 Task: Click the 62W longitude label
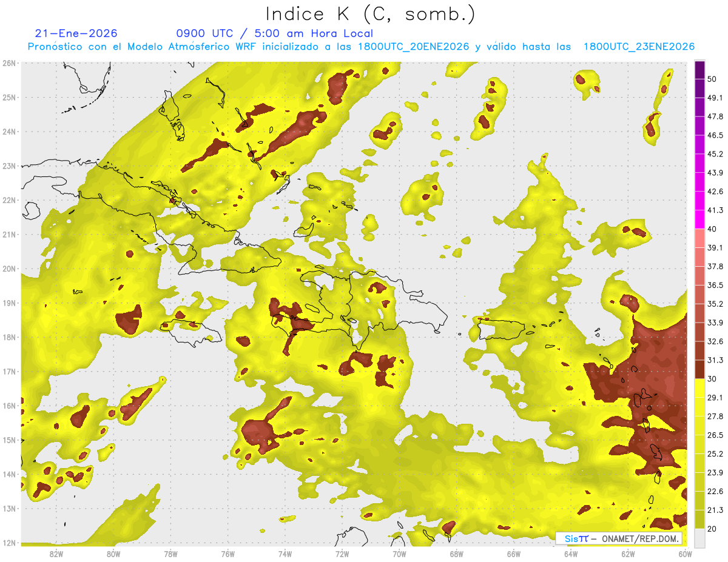pyautogui.click(x=628, y=554)
